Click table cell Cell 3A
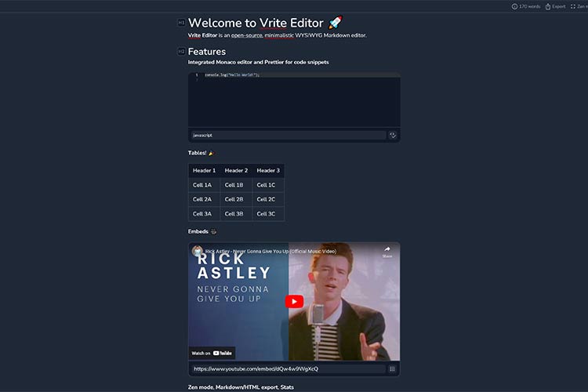This screenshot has width=588, height=392. point(204,214)
